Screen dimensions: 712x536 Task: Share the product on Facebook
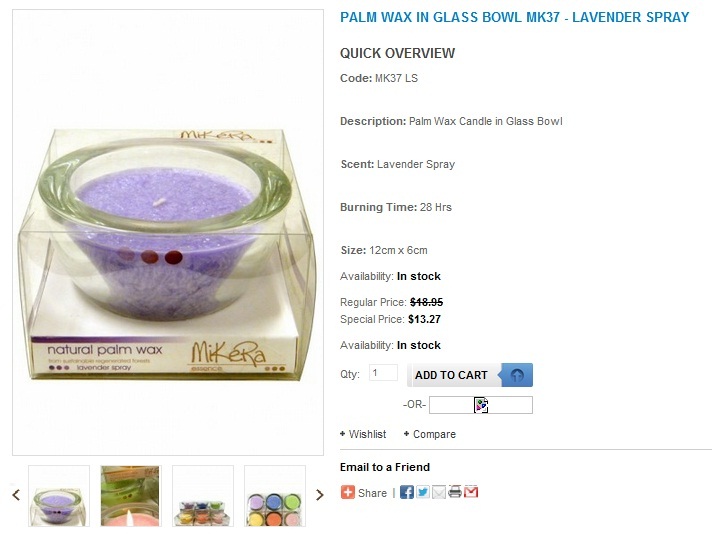click(x=406, y=492)
